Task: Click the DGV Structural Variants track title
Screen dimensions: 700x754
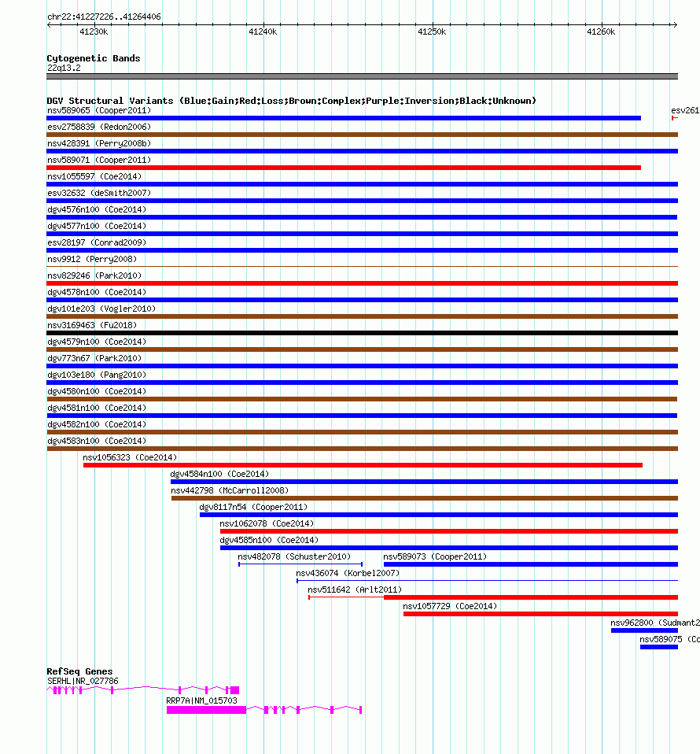Action: (291, 101)
